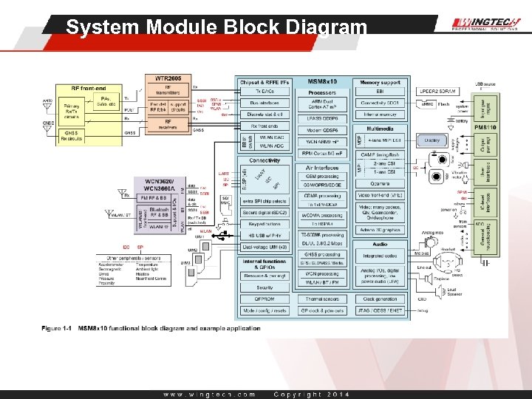Click the Rx front ends block
The height and width of the screenshot is (399, 532).
click(265, 126)
